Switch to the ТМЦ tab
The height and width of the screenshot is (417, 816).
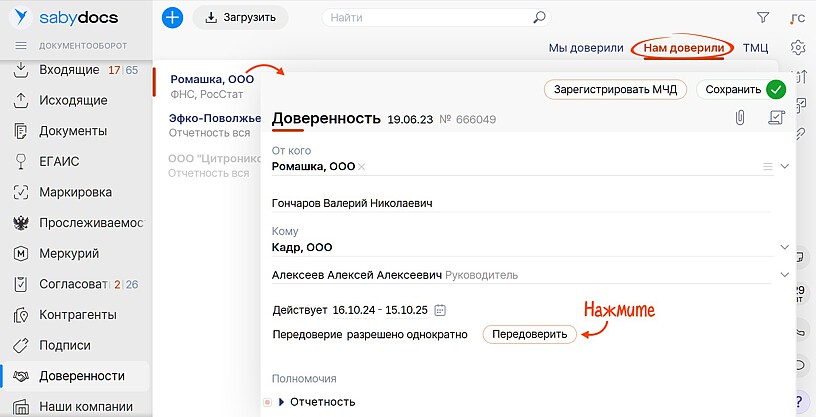click(755, 47)
